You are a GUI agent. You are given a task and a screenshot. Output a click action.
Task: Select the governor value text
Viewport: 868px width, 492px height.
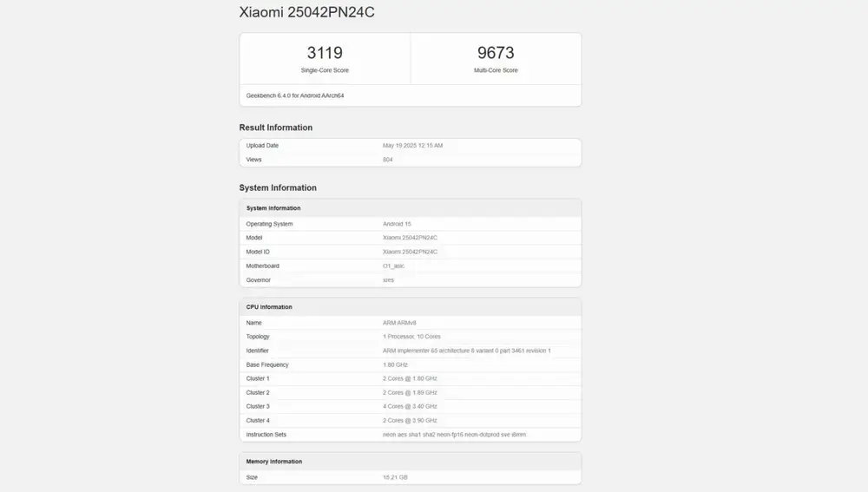coord(389,280)
